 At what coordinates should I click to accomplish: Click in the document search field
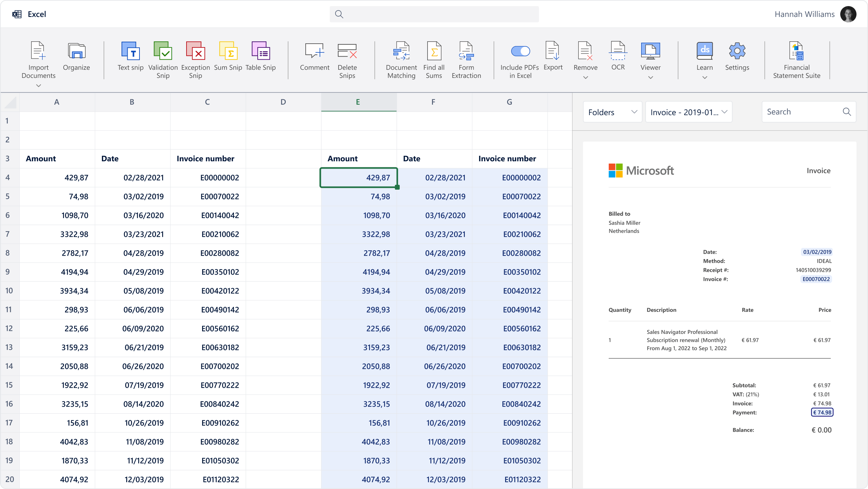pyautogui.click(x=806, y=112)
